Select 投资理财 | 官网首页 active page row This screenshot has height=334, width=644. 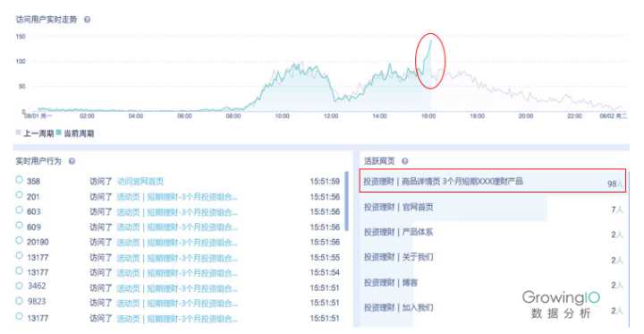pyautogui.click(x=493, y=208)
